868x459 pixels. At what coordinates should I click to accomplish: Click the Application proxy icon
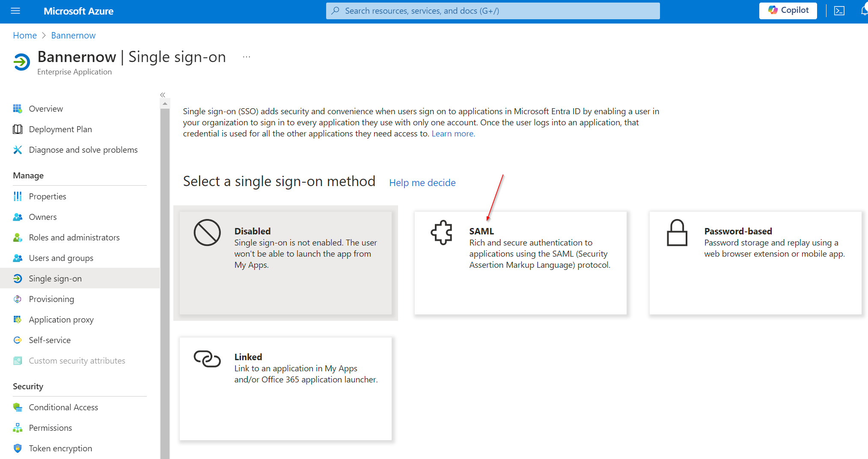click(18, 320)
